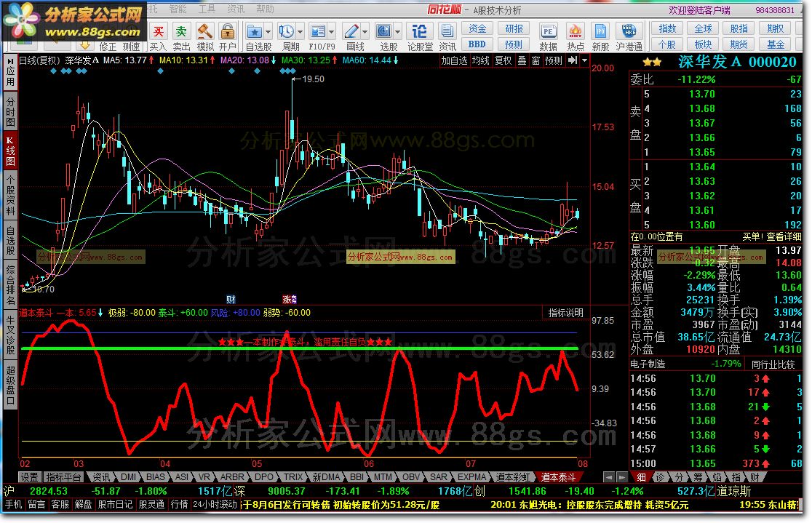The width and height of the screenshot is (812, 523).
Task: Open the 帮助 menu
Action: tap(265, 9)
